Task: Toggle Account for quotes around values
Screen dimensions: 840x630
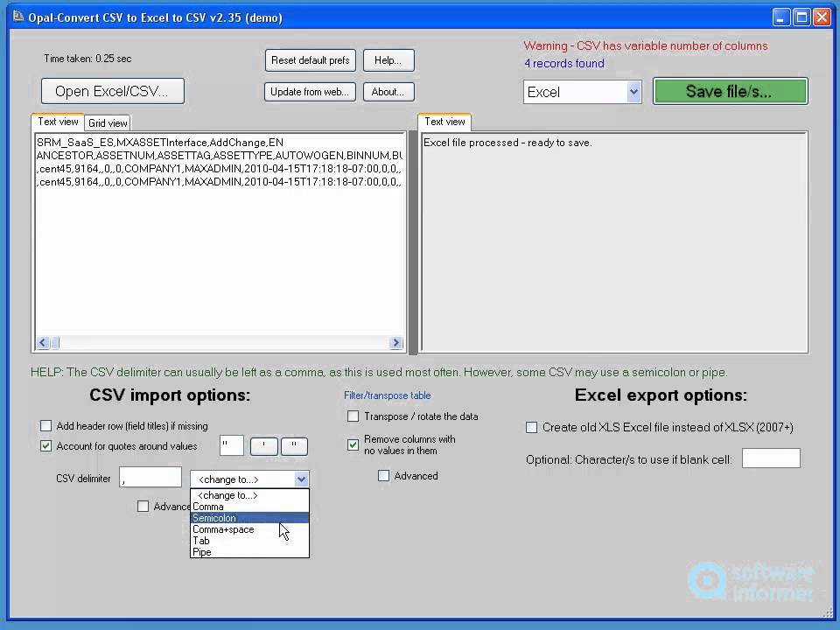Action: (46, 445)
